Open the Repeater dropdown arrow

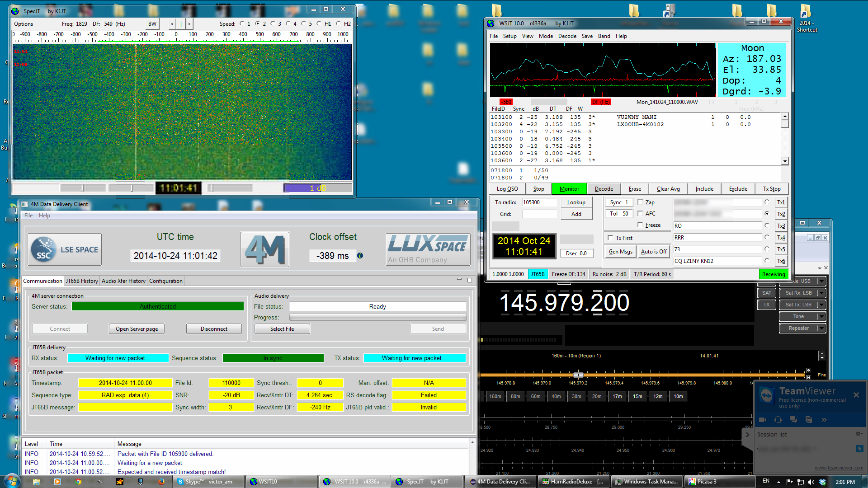pyautogui.click(x=821, y=328)
